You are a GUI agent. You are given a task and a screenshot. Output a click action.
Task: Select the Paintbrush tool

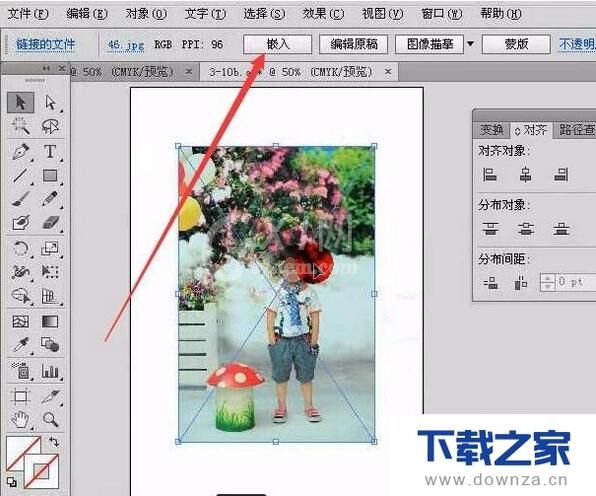point(21,199)
